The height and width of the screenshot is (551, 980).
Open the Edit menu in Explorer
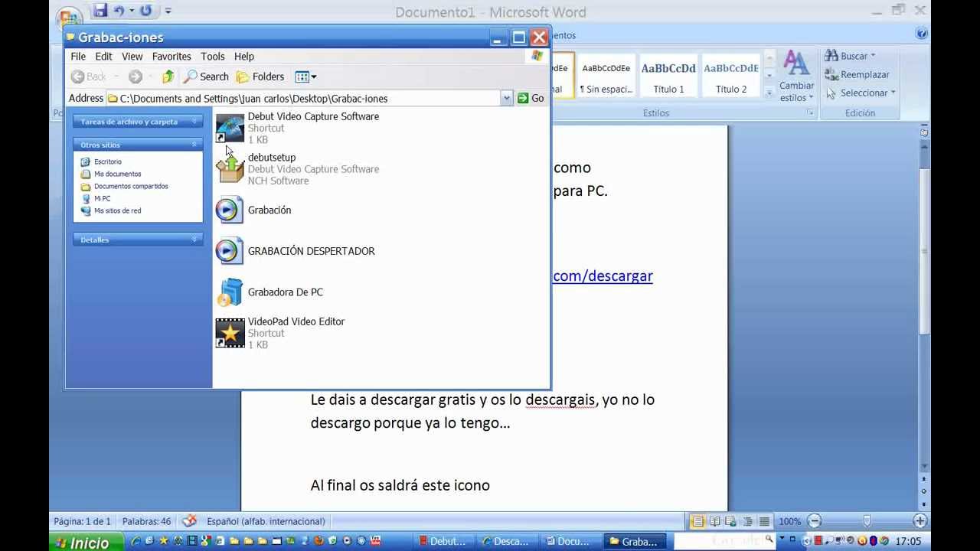point(103,57)
